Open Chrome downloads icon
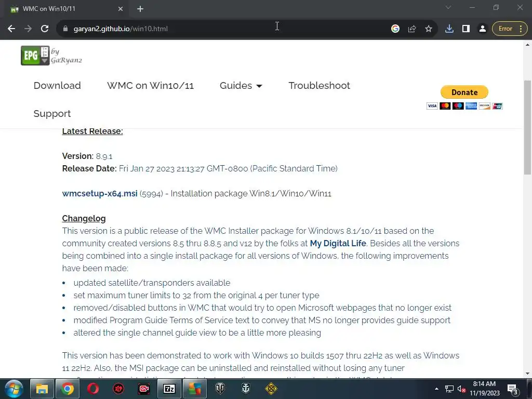The image size is (532, 399). click(449, 29)
